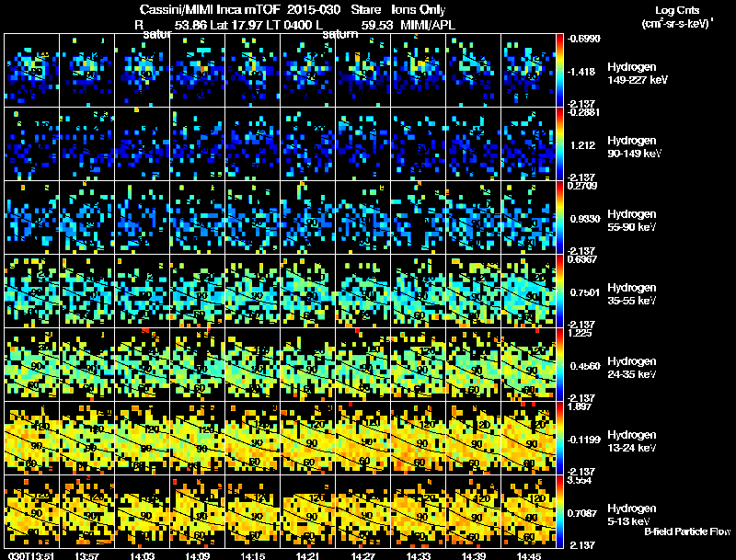This screenshot has height=560, width=736.
Task: Select the 'Hydrogen 35-55 keV' row label
Action: click(632, 294)
